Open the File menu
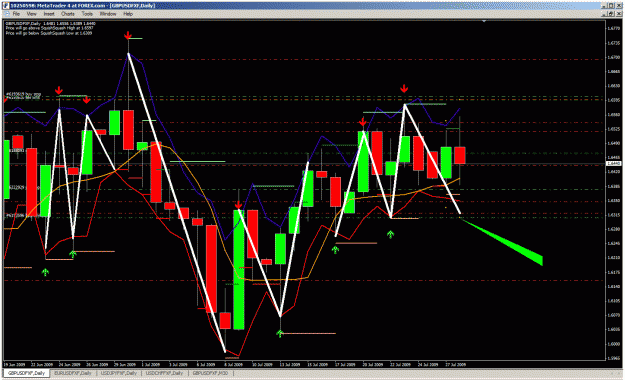625x380 pixels. [x=16, y=14]
